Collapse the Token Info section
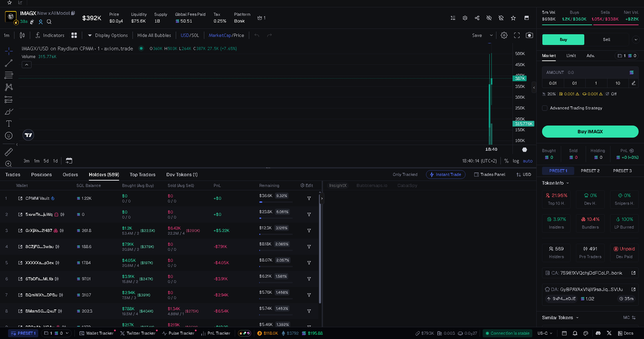 (555, 183)
